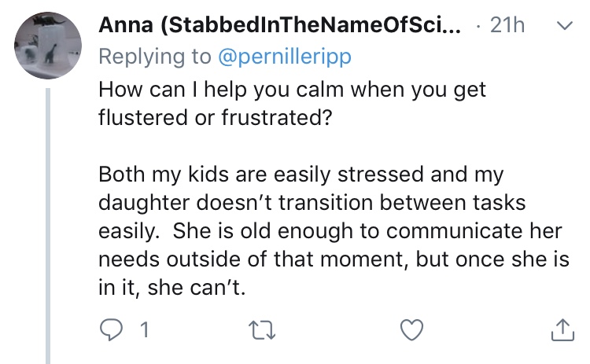Click the "Both my kids are easily stressed" line
This screenshot has width=590, height=364.
pyautogui.click(x=299, y=174)
